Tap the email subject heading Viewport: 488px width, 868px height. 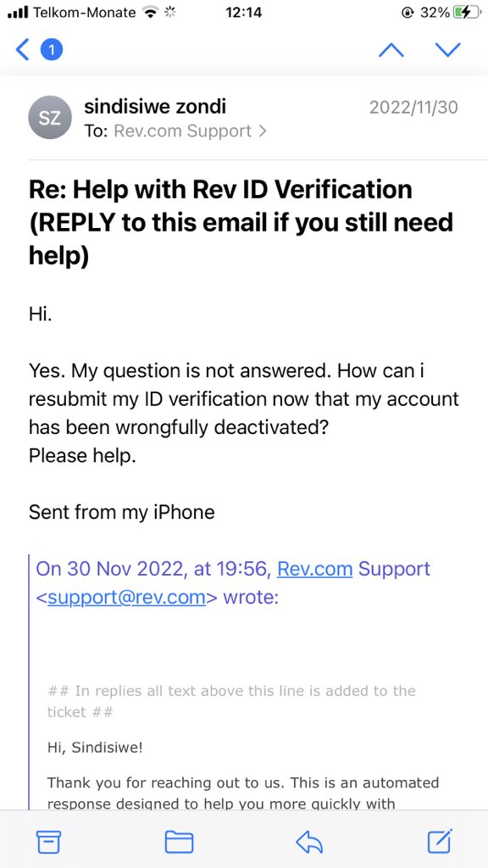(x=241, y=223)
